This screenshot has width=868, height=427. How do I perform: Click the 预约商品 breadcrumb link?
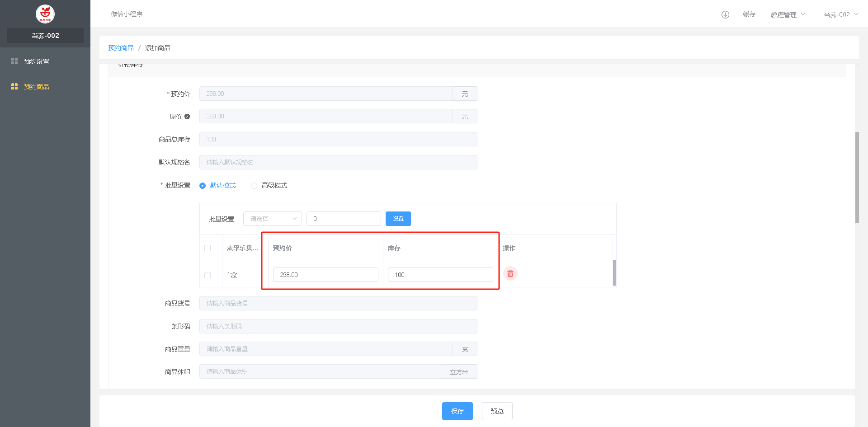click(x=121, y=48)
